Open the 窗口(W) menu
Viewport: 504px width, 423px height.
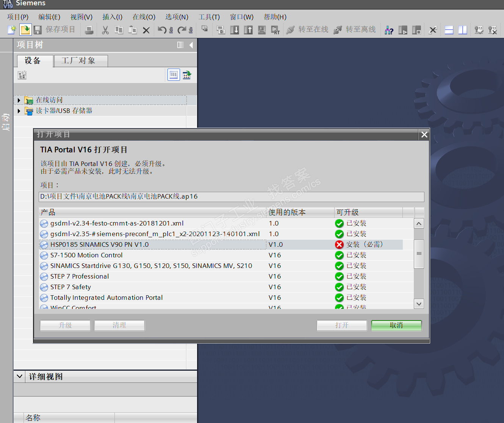pyautogui.click(x=242, y=17)
